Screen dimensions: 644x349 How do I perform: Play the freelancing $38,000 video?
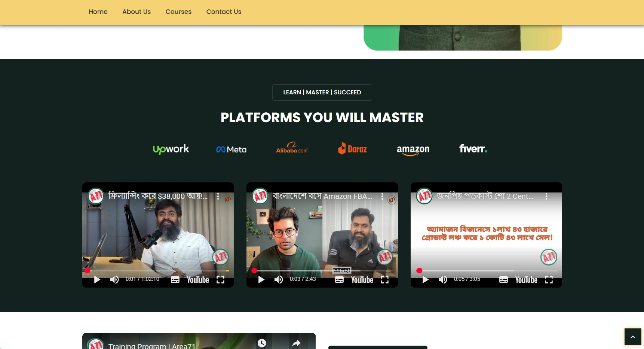point(97,280)
